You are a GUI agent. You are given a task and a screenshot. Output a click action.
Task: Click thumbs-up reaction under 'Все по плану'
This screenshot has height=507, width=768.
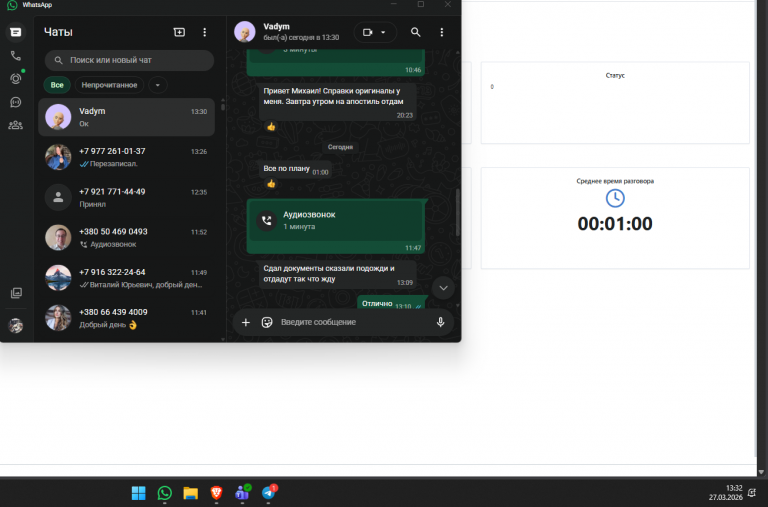pyautogui.click(x=271, y=184)
